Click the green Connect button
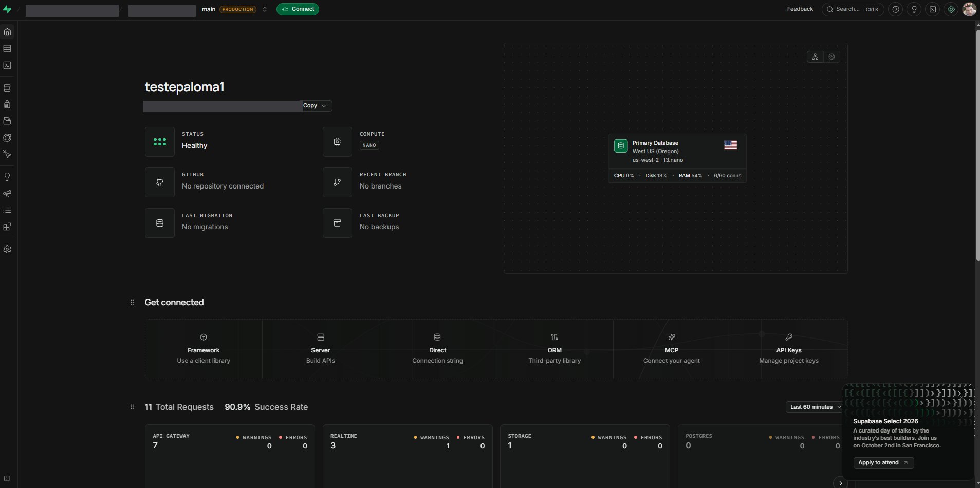980x488 pixels. point(298,9)
